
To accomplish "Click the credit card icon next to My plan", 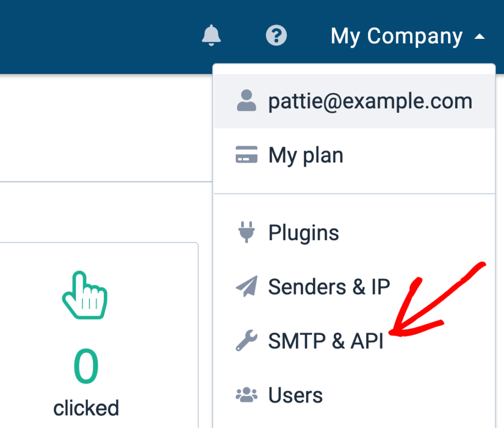I will point(248,154).
